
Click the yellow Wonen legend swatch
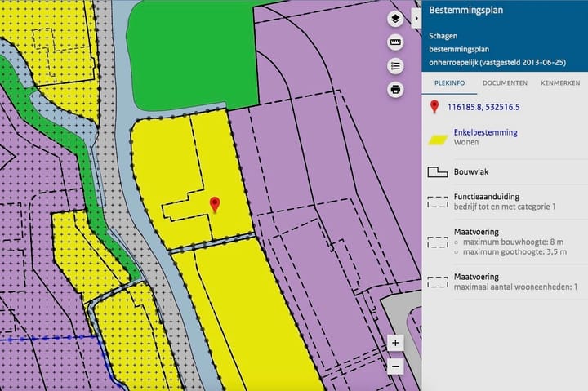click(x=439, y=138)
